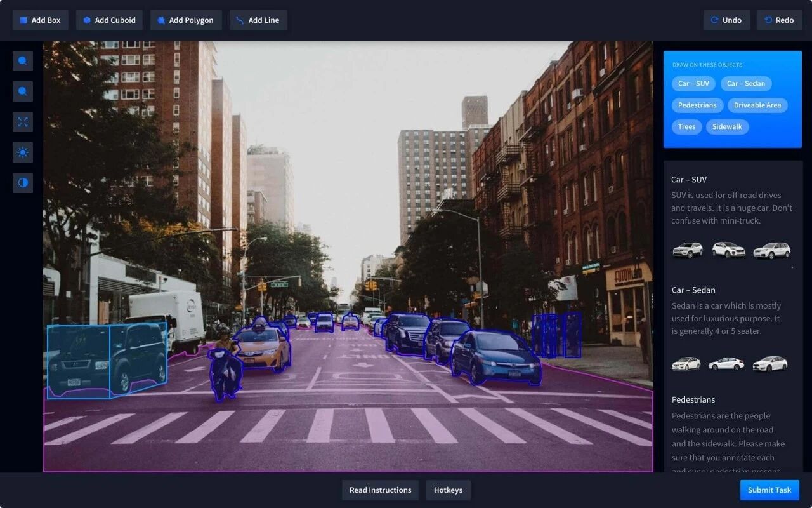The image size is (812, 508).
Task: Click the upper magnifier zoom icon
Action: tap(23, 61)
